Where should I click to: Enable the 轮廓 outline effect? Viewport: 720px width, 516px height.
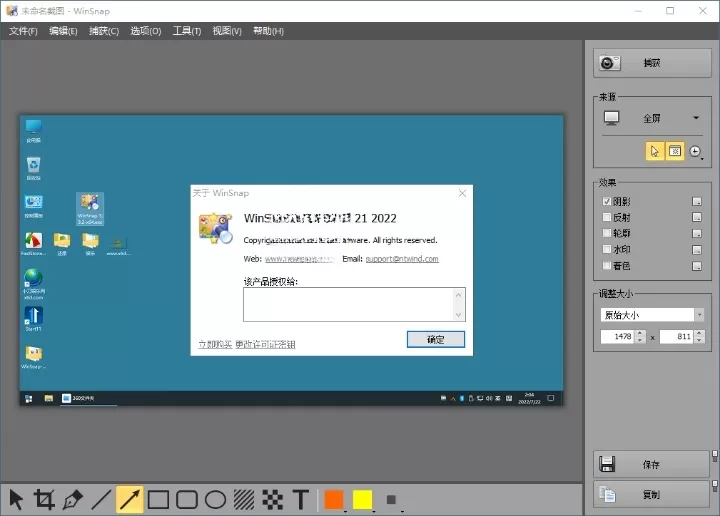coord(607,233)
